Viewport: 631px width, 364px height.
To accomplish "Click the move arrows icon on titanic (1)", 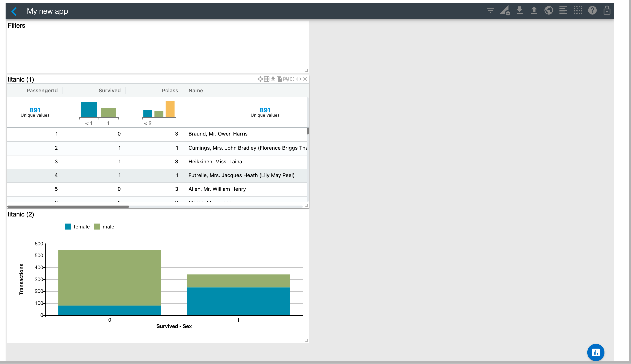I will click(x=260, y=79).
